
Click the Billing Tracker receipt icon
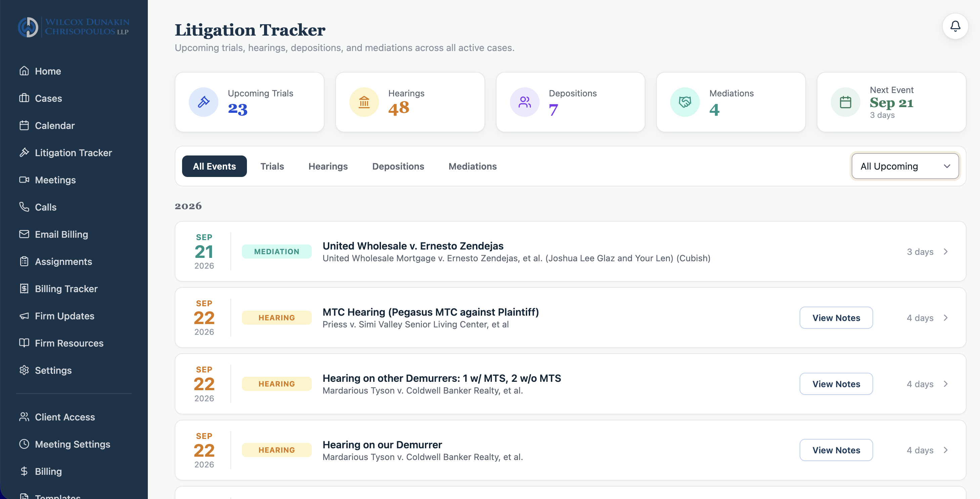[x=24, y=288]
